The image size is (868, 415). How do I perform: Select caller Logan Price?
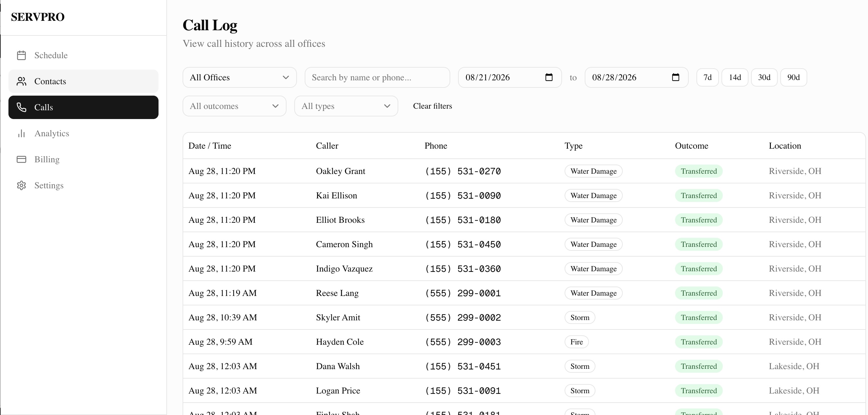tap(338, 391)
